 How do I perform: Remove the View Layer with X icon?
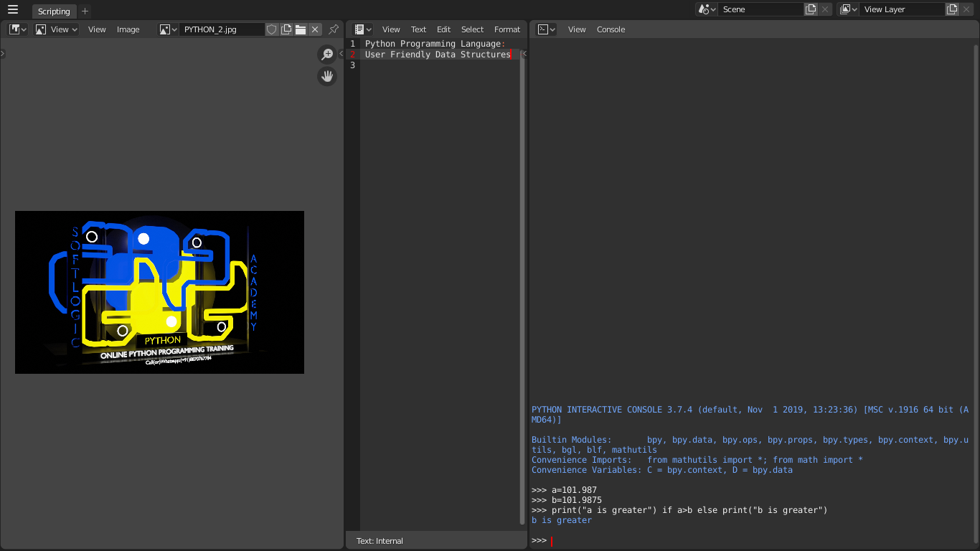point(966,9)
